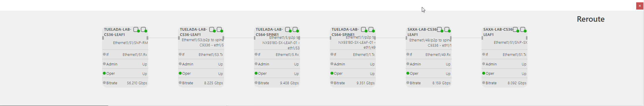Click second status icon on Ethernet1/5 SPINE1 node
644x106 pixels.
(295, 30)
